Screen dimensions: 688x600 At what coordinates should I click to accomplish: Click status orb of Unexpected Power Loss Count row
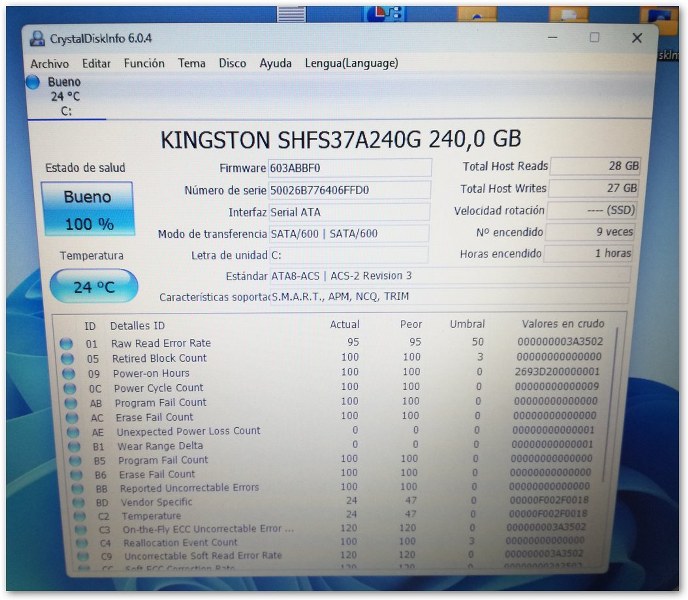coord(73,432)
